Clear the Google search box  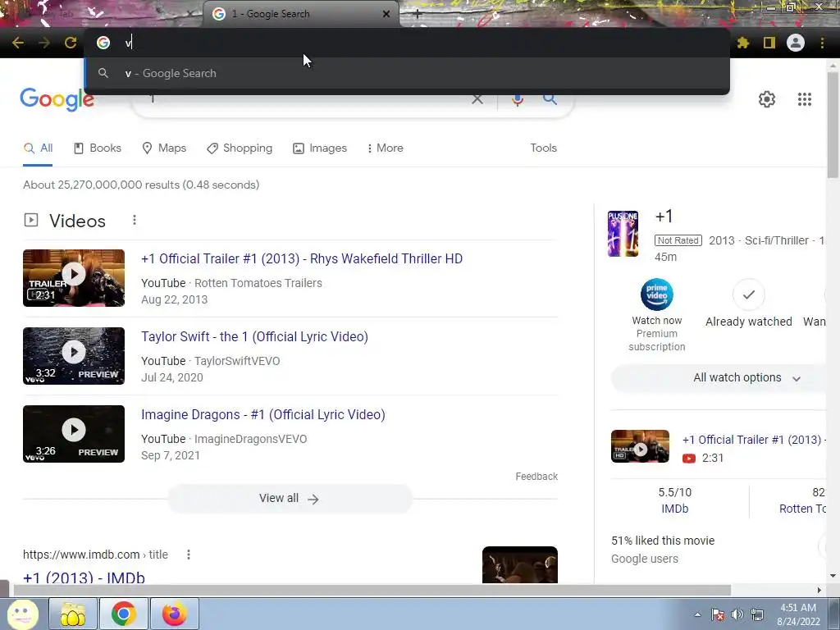[477, 99]
